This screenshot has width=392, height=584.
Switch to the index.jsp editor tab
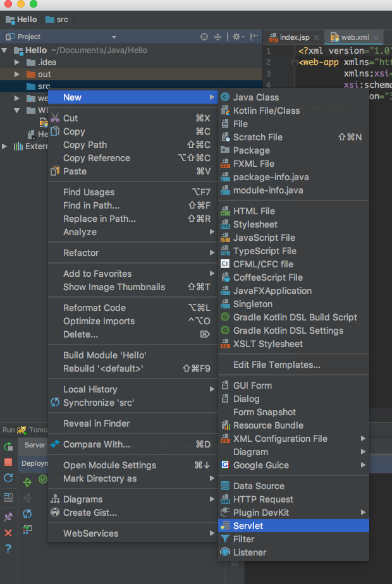tap(295, 37)
